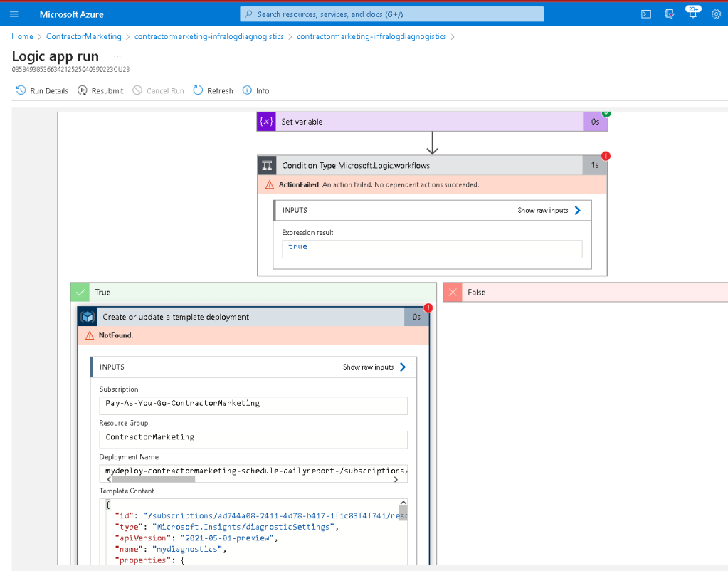Viewport: 728px width, 571px height.
Task: Click the red error badge on template deployment
Action: point(428,308)
